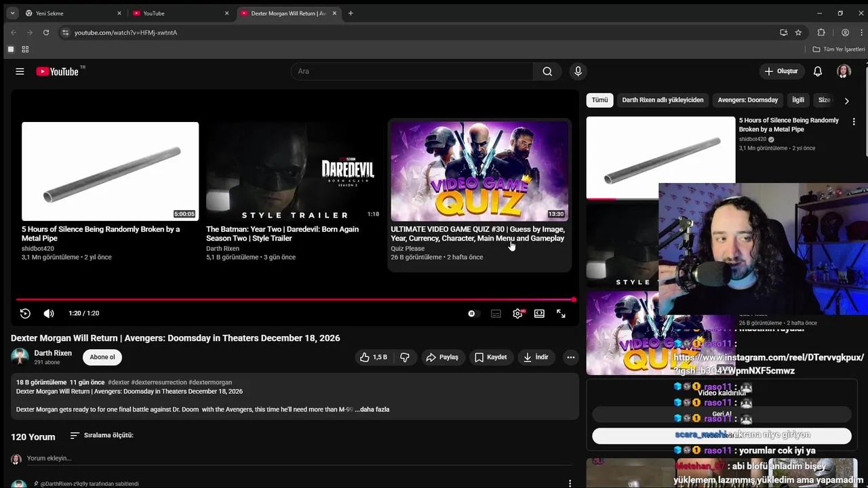The height and width of the screenshot is (488, 868).
Task: Open the tab search dropdown arrow
Action: (12, 13)
